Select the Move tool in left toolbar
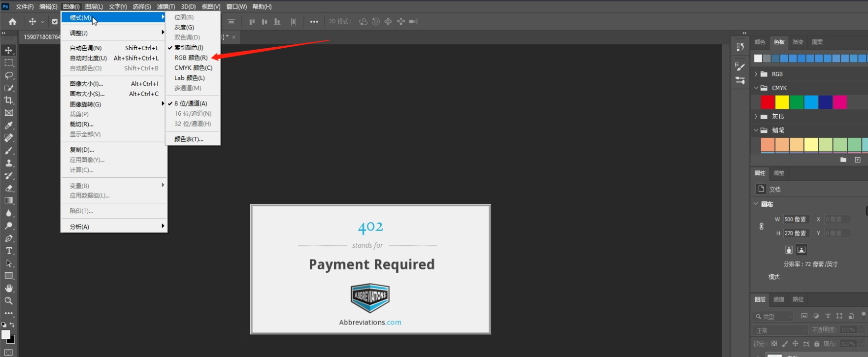This screenshot has height=357, width=868. point(9,50)
